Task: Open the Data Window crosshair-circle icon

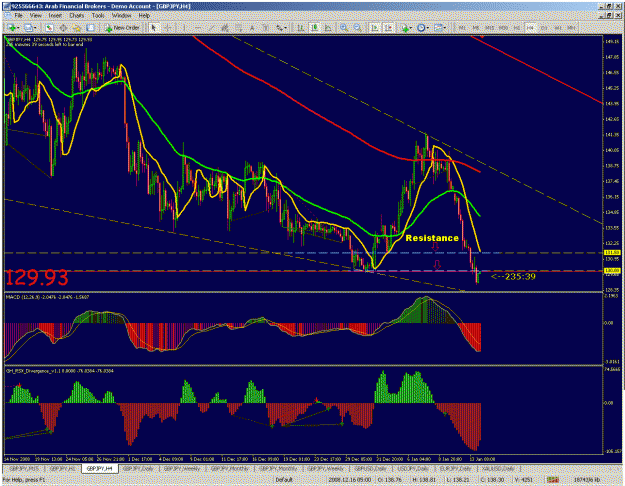Action: point(63,28)
